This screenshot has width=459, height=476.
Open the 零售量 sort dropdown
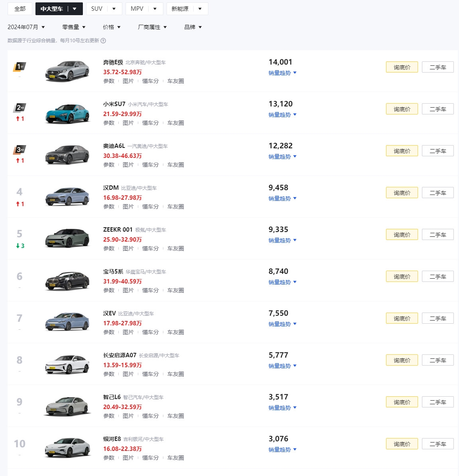click(74, 27)
